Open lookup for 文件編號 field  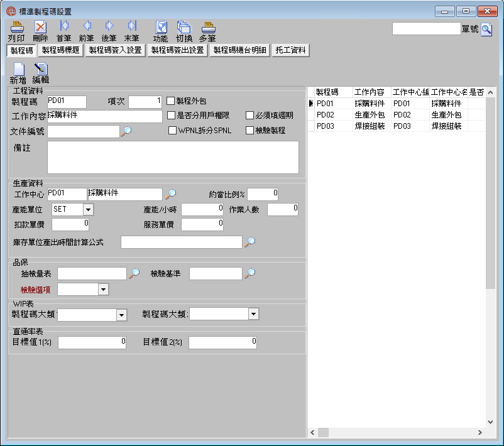(126, 131)
